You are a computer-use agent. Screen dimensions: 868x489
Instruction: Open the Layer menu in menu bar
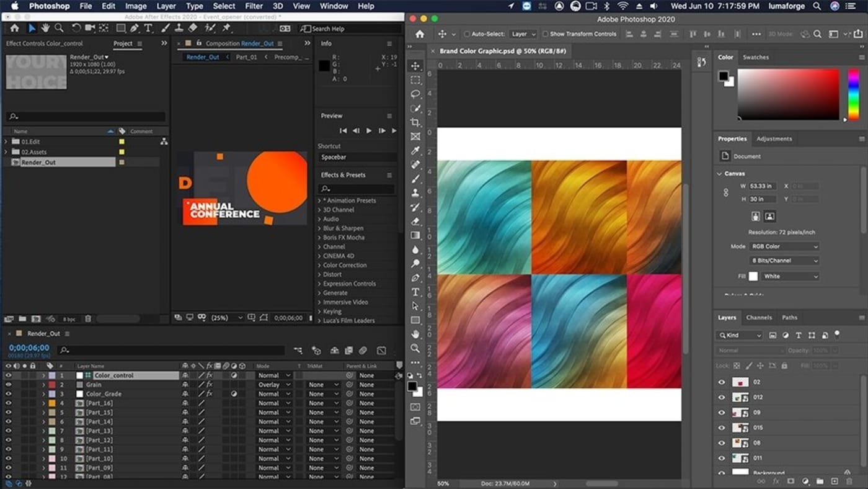[166, 6]
